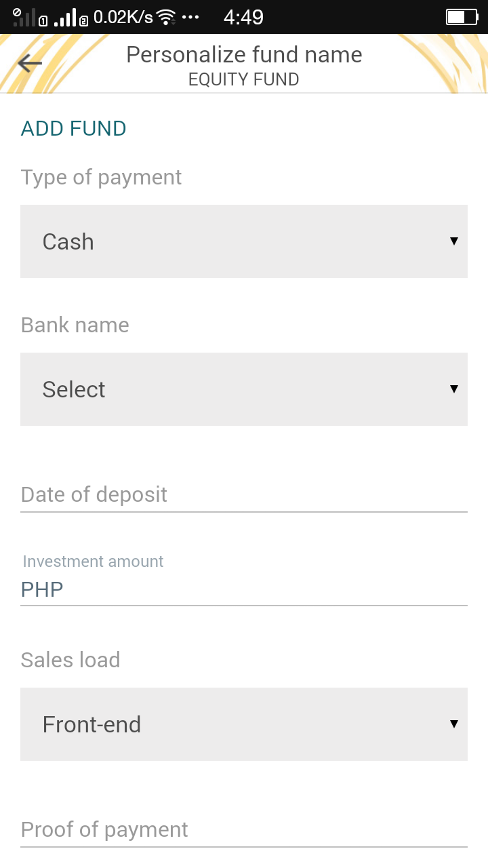
Task: Tap the ADD FUND heading
Action: [74, 129]
